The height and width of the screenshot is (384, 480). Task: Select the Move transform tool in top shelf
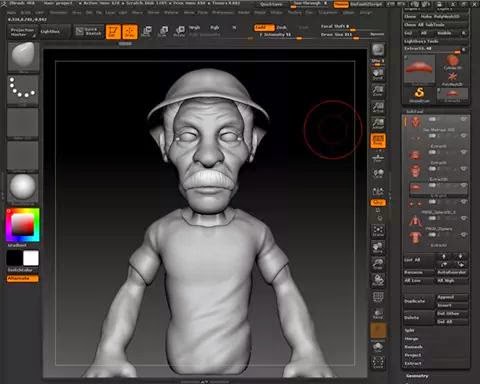146,31
